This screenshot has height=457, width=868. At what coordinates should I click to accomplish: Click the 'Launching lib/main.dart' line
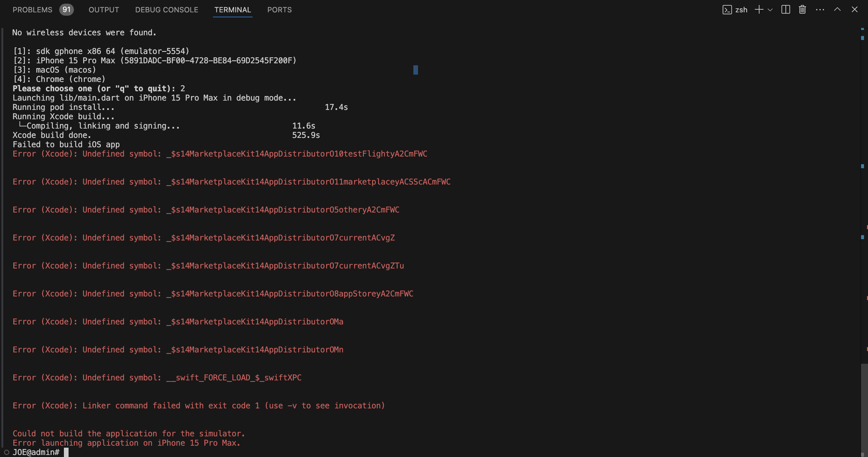[x=154, y=98]
